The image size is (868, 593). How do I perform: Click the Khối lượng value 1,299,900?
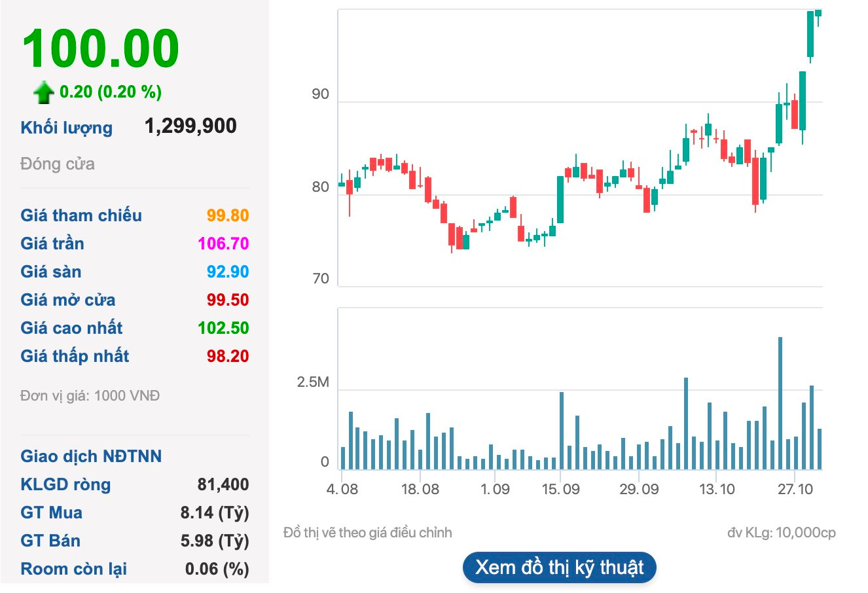(x=191, y=126)
